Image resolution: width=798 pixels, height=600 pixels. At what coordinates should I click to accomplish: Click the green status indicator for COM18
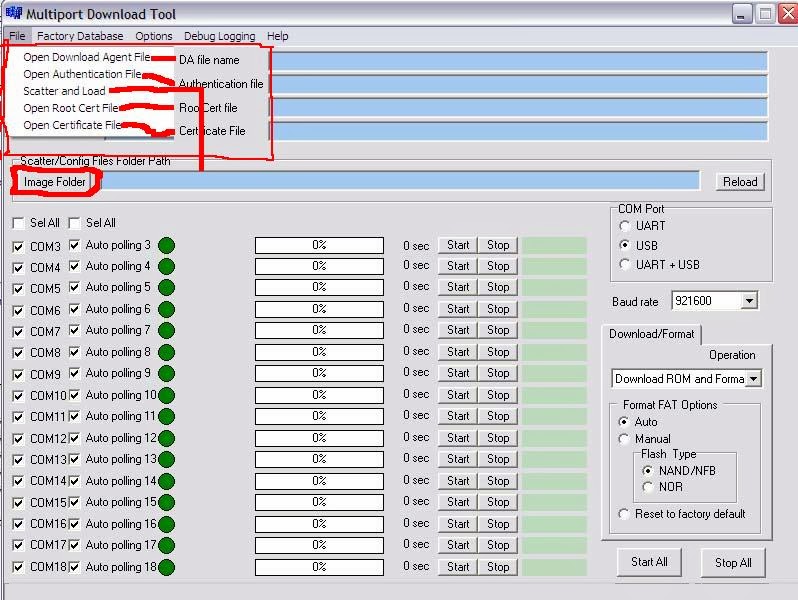point(166,567)
